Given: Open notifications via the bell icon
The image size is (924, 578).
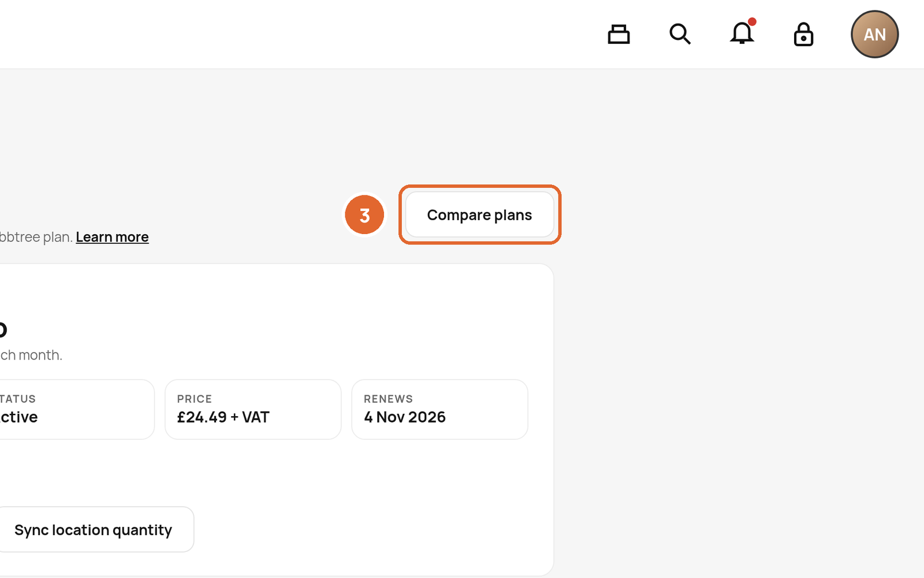Looking at the screenshot, I should [x=742, y=33].
